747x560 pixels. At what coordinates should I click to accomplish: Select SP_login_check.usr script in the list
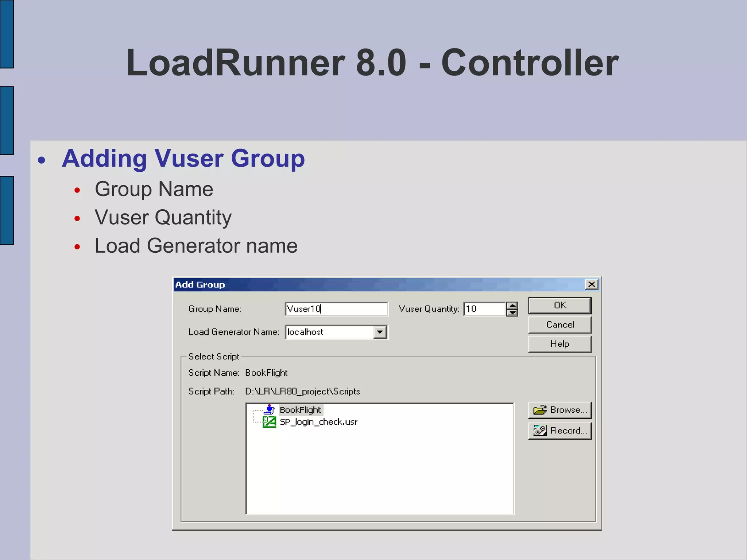[318, 422]
